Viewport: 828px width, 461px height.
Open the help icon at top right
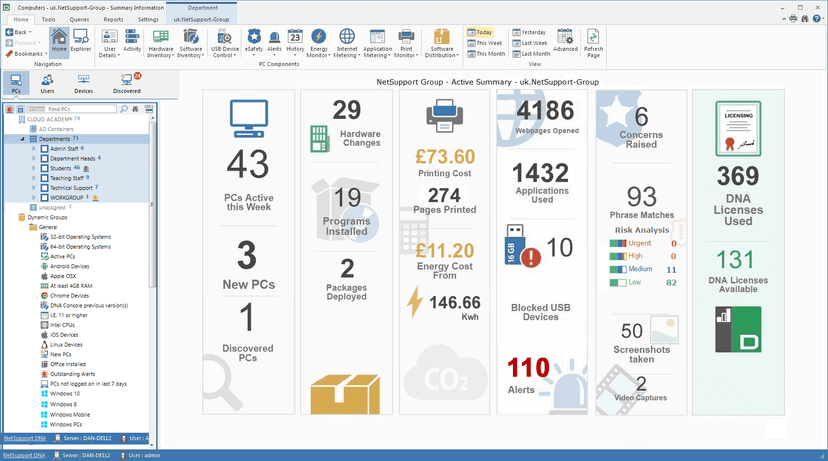(817, 19)
